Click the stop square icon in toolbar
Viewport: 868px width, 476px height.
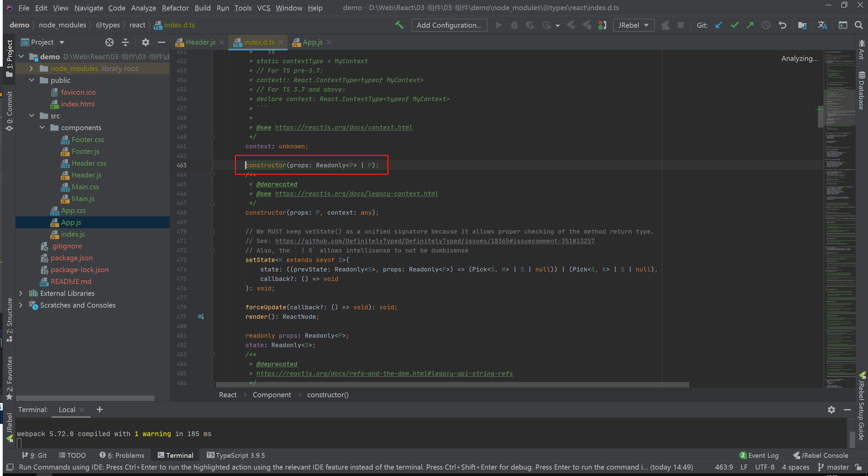680,25
